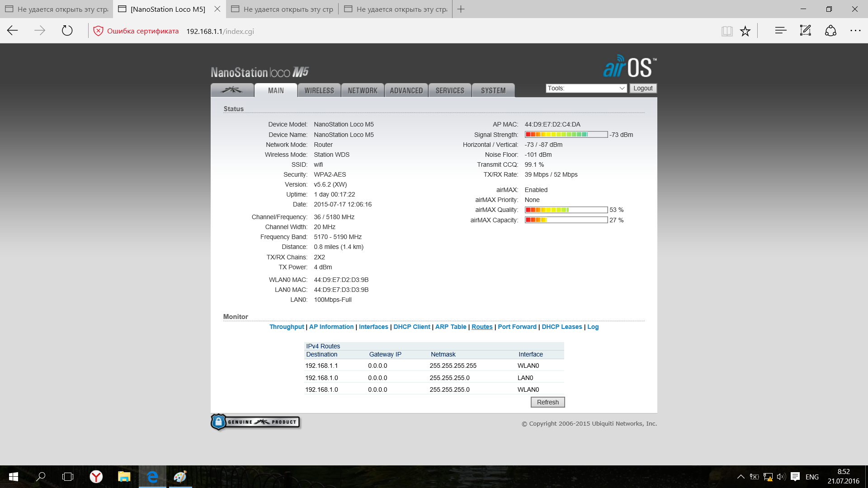This screenshot has width=868, height=488.
Task: Reload the current page
Action: tap(67, 31)
